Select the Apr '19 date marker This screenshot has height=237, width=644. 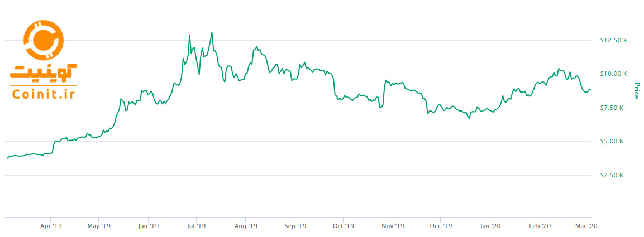coord(51,226)
